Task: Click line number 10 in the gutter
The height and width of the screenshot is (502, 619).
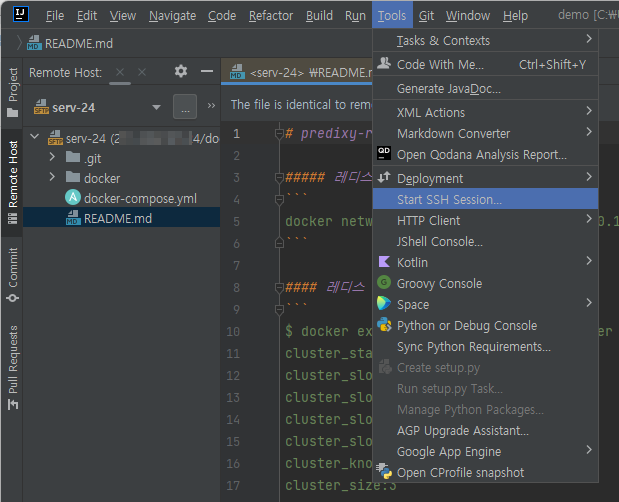Action: tap(233, 331)
